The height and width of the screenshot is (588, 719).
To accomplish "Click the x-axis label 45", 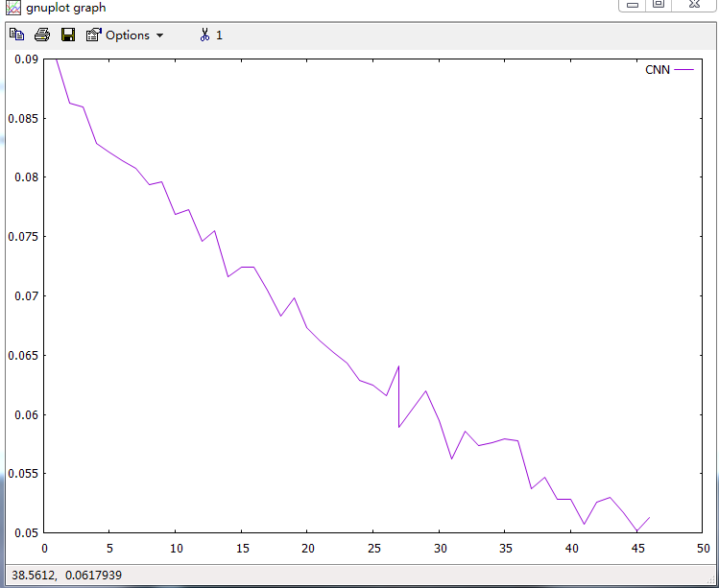I will click(637, 548).
